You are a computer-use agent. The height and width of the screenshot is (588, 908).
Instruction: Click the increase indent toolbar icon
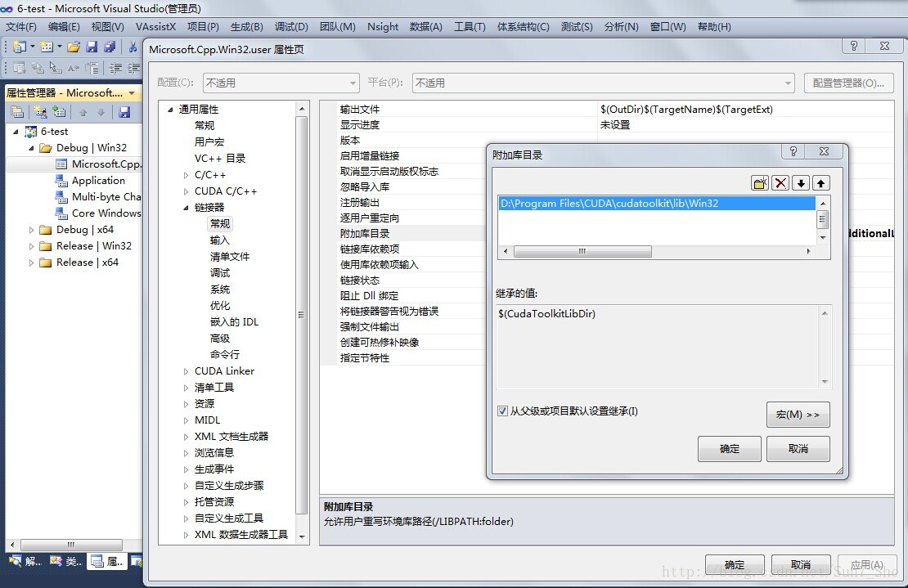tap(134, 69)
